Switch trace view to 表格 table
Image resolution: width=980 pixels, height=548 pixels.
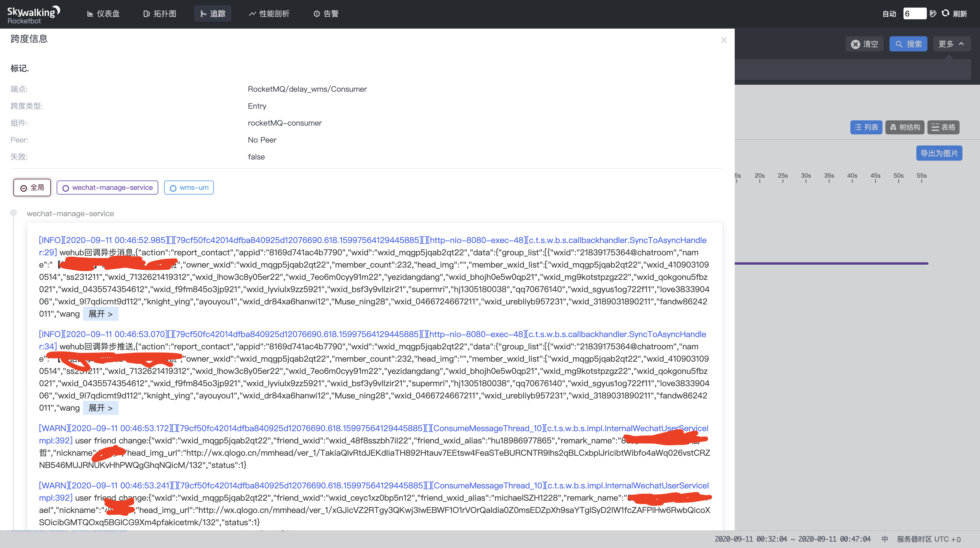click(x=943, y=127)
